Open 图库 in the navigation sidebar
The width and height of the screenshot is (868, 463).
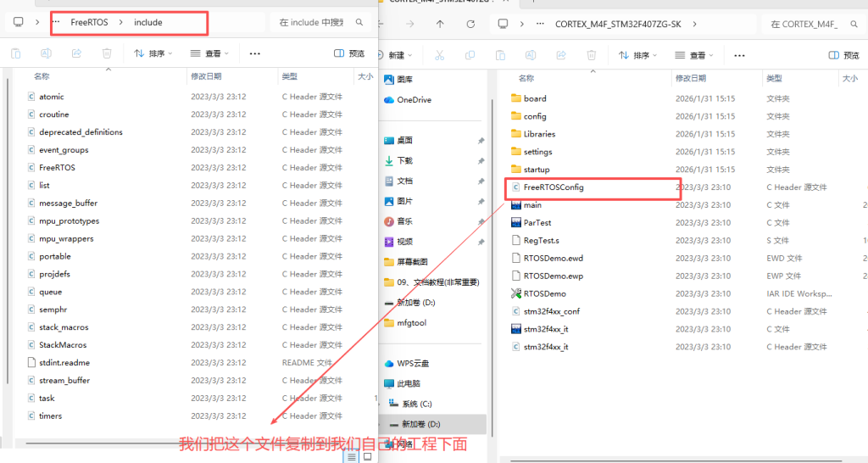click(404, 80)
